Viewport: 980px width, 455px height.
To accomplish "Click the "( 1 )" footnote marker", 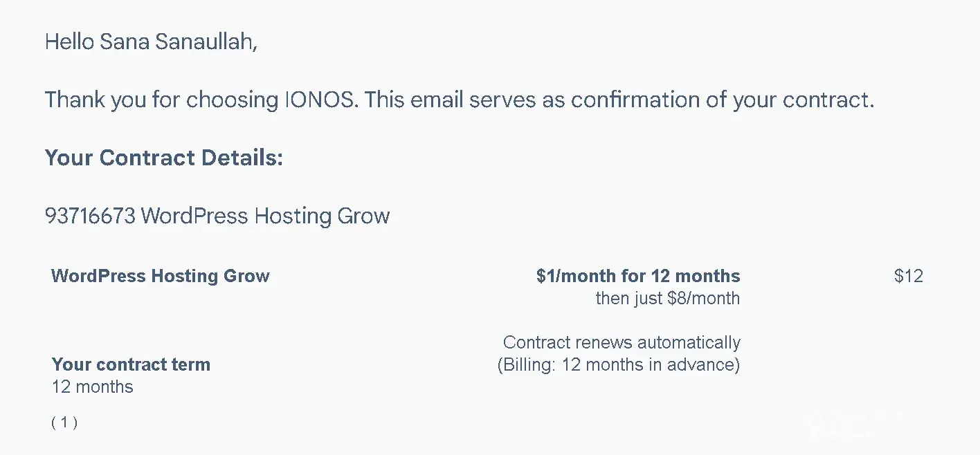I will pyautogui.click(x=64, y=423).
